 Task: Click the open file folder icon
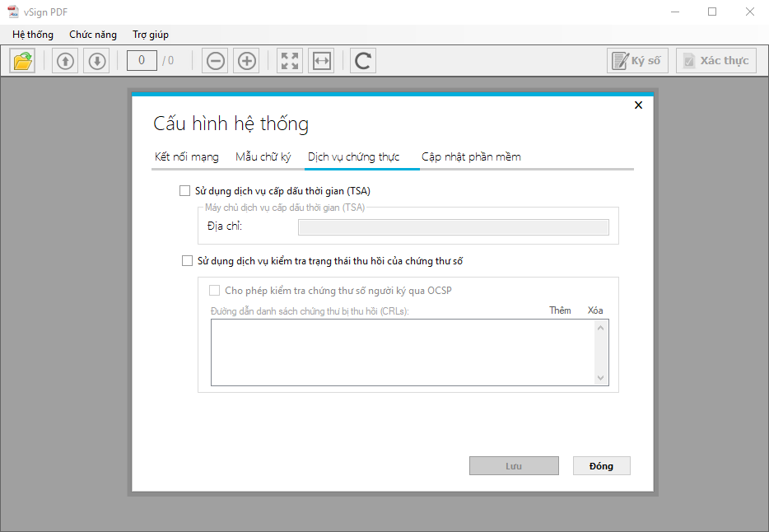coord(23,61)
